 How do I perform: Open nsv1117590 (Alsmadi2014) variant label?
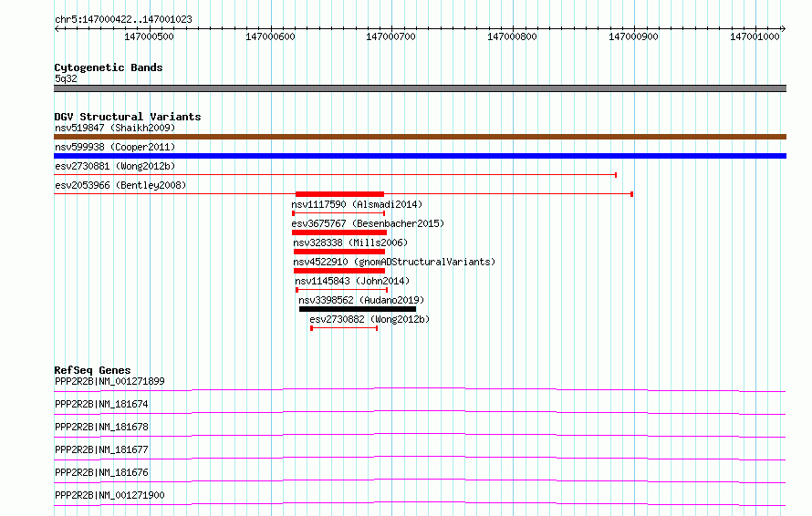tap(357, 204)
